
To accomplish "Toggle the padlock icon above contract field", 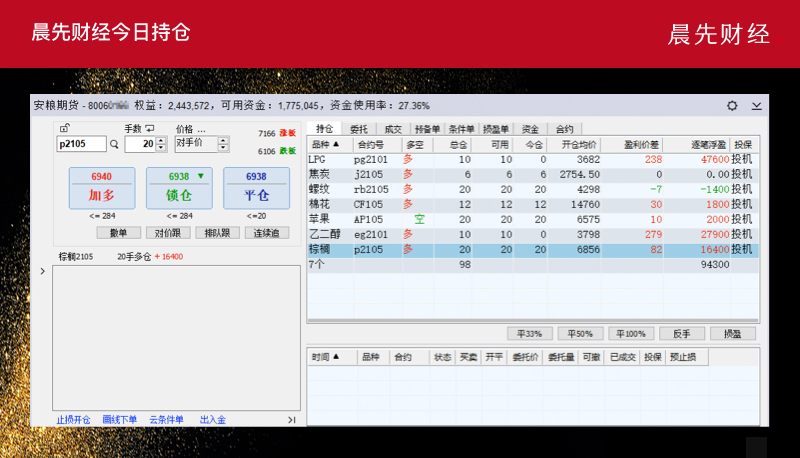I will (65, 128).
